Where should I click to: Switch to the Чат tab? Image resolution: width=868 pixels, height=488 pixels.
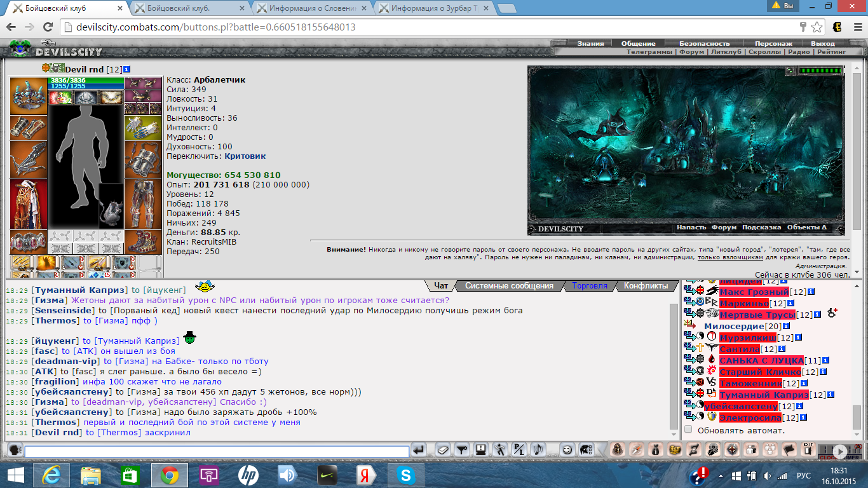[442, 286]
